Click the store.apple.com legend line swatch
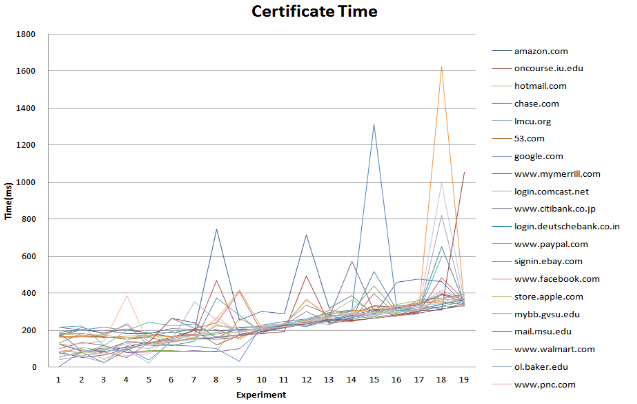 [501, 297]
